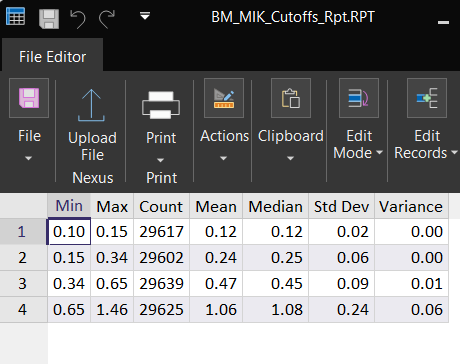Screen dimensions: 460x364
Task: Click the Count cell 29602
Action: coord(161,258)
